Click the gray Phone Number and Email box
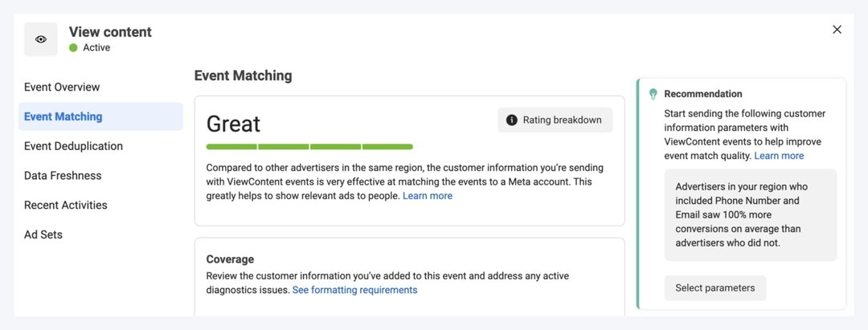This screenshot has height=330, width=868. tap(750, 214)
